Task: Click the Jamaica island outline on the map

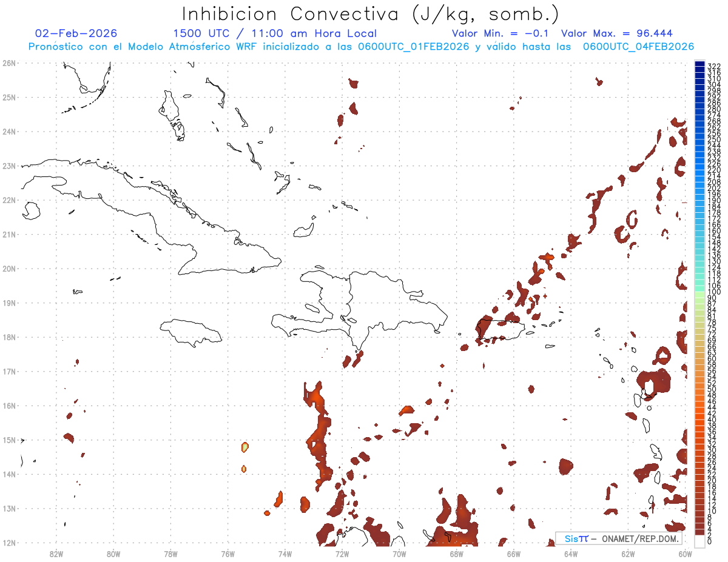Action: coord(191,333)
